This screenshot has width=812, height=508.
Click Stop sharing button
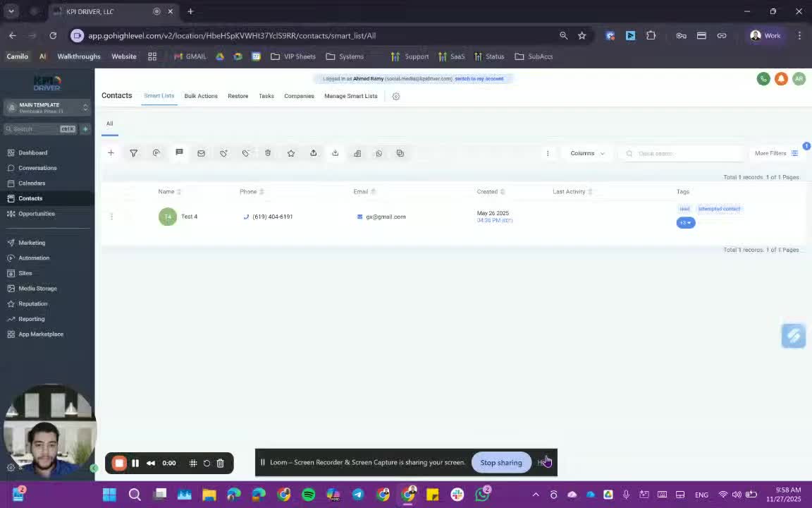(x=500, y=462)
